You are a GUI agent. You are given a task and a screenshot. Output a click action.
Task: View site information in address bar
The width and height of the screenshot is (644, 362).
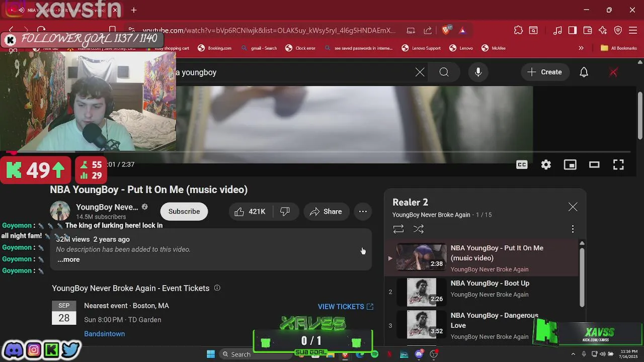pyautogui.click(x=131, y=30)
